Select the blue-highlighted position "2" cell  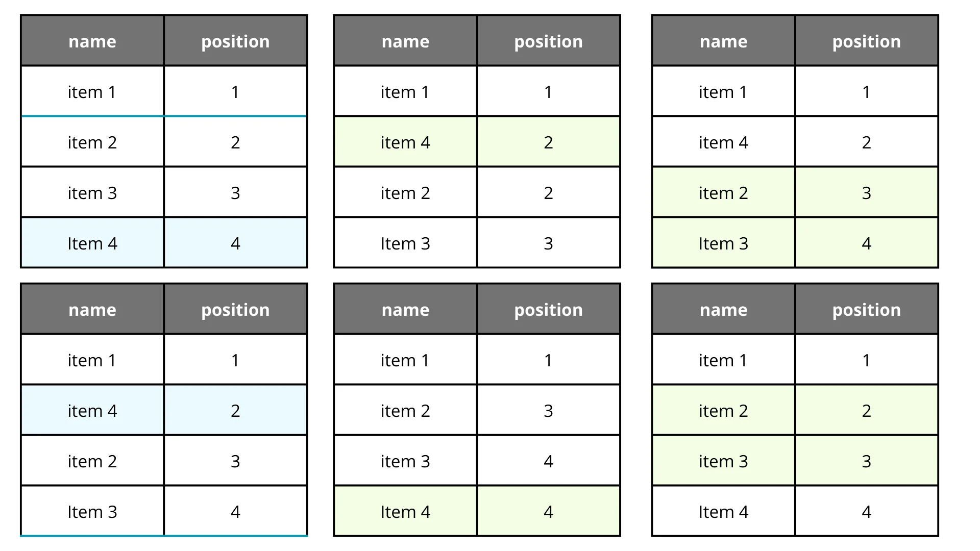[x=235, y=411]
